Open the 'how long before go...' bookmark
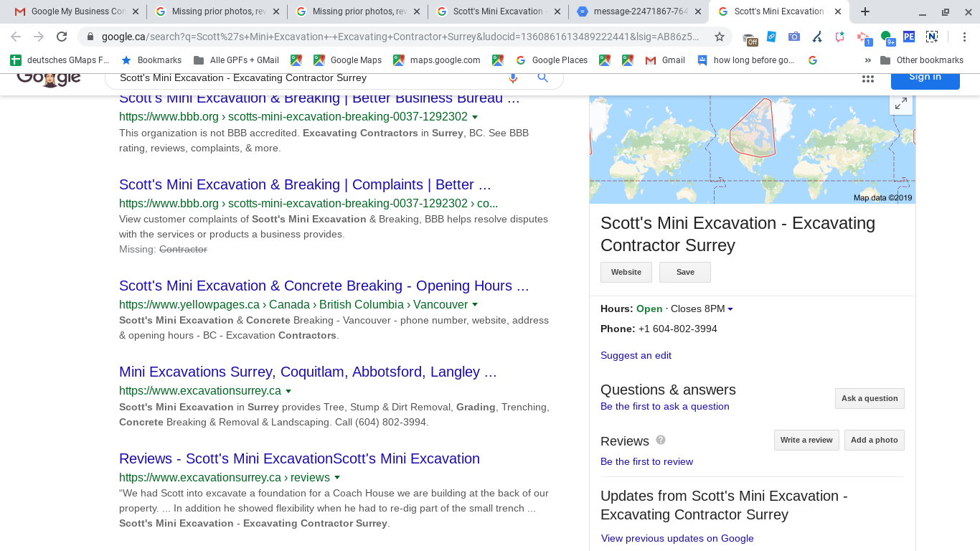980x551 pixels. coord(745,60)
